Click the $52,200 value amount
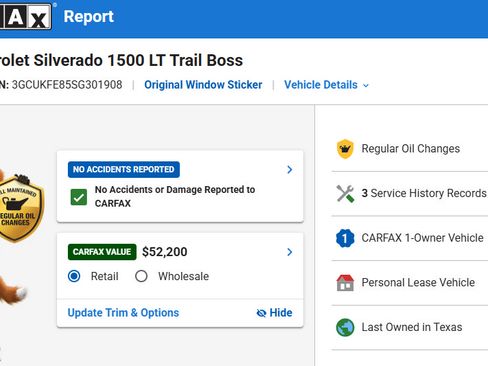 point(165,252)
